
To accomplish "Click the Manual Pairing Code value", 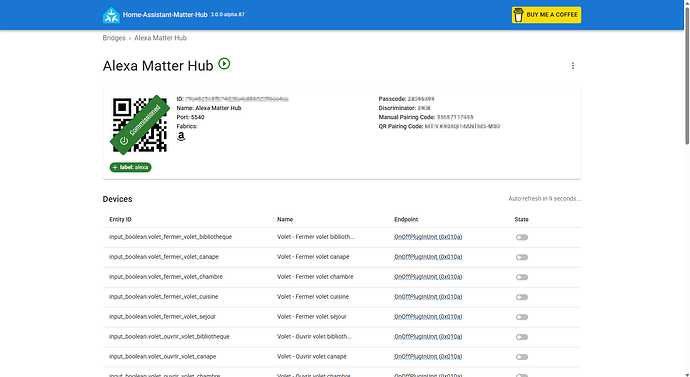I will click(455, 117).
